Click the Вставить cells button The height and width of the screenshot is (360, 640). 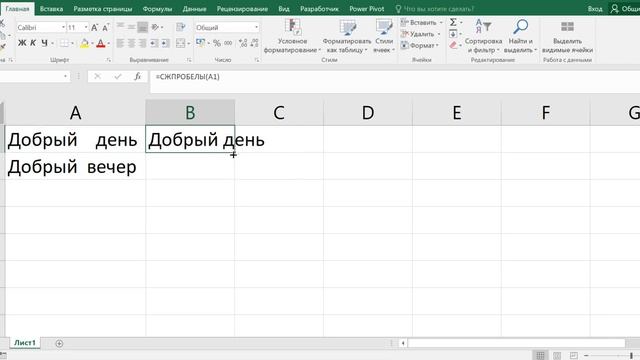point(421,22)
